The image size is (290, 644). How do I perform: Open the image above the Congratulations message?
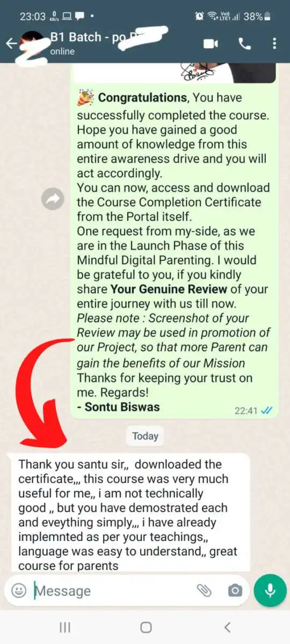(x=175, y=73)
